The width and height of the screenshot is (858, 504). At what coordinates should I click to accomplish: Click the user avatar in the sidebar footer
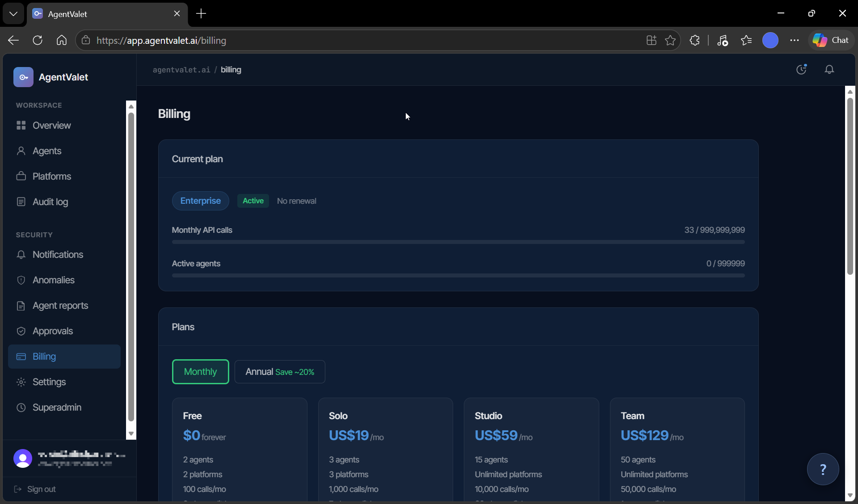tap(23, 458)
